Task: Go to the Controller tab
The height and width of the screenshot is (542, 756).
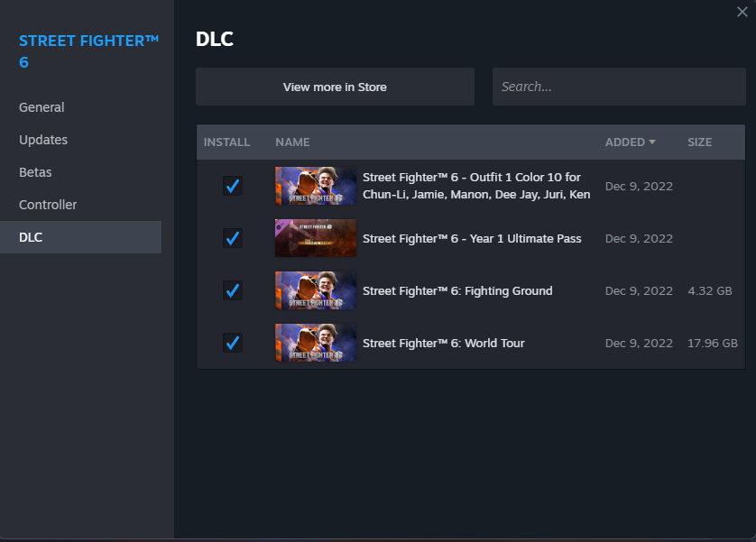Action: (48, 205)
